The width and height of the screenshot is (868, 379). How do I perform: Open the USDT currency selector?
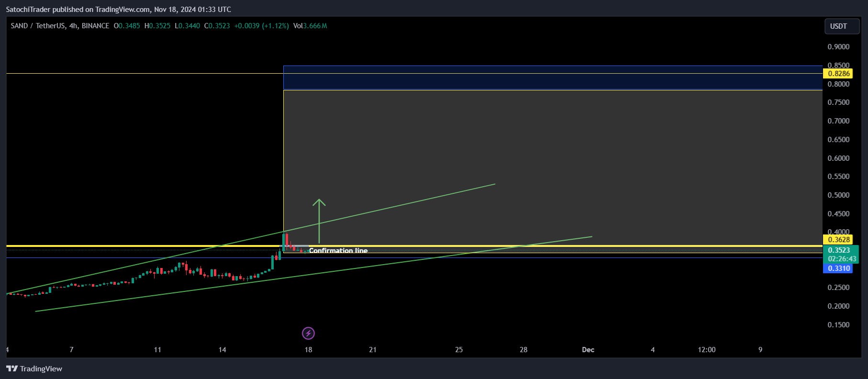(x=842, y=26)
